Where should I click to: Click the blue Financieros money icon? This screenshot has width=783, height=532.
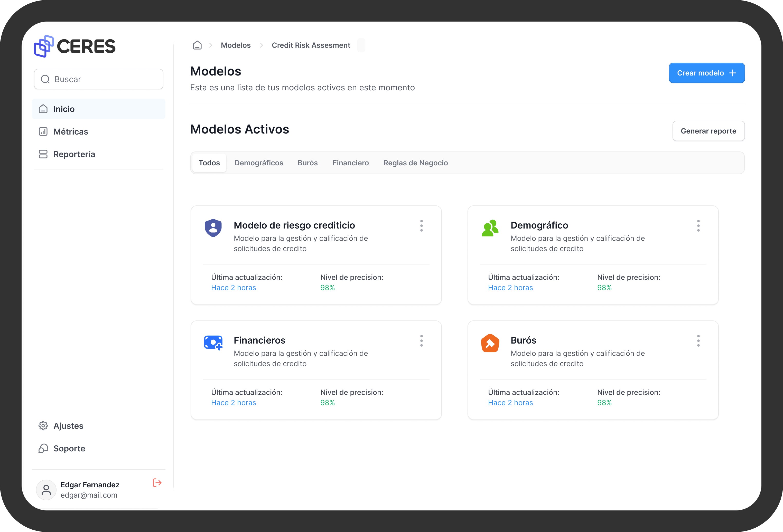coord(213,343)
